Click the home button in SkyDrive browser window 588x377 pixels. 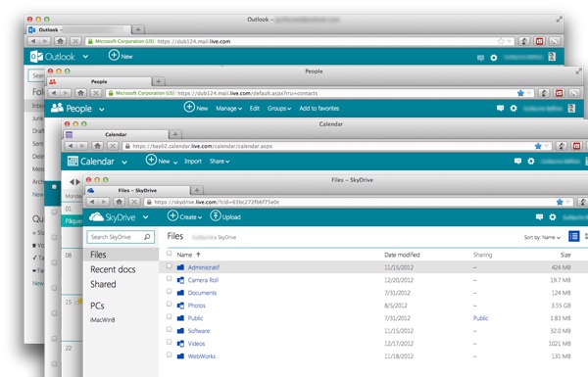pyautogui.click(x=120, y=202)
